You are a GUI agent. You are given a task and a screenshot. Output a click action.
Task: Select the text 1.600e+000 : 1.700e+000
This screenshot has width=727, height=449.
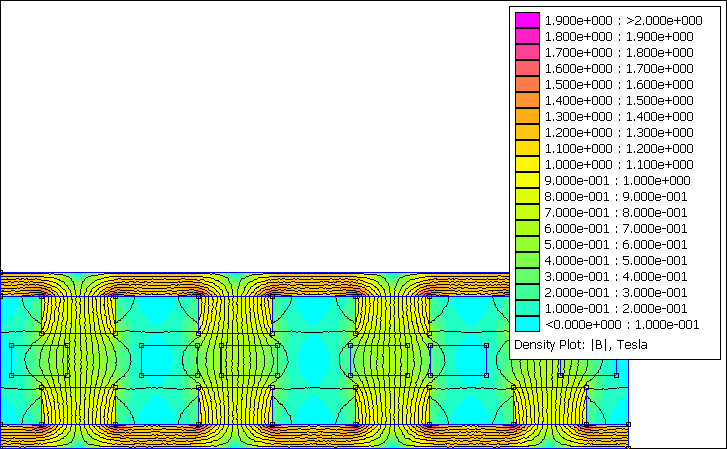pos(619,69)
